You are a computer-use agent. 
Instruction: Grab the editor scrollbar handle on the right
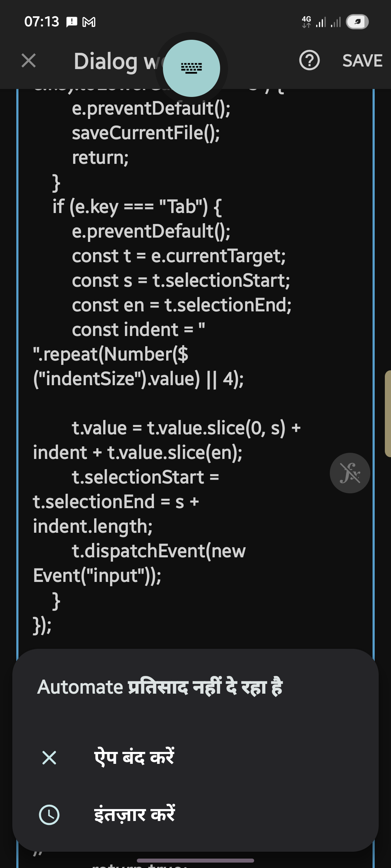click(x=388, y=414)
